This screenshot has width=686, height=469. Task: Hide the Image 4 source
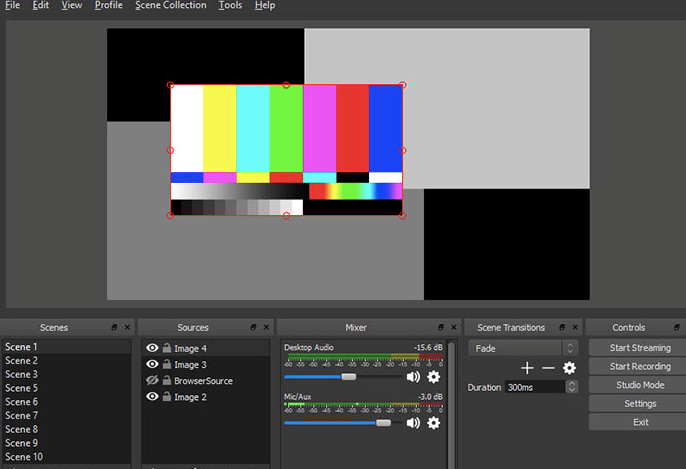coord(152,349)
